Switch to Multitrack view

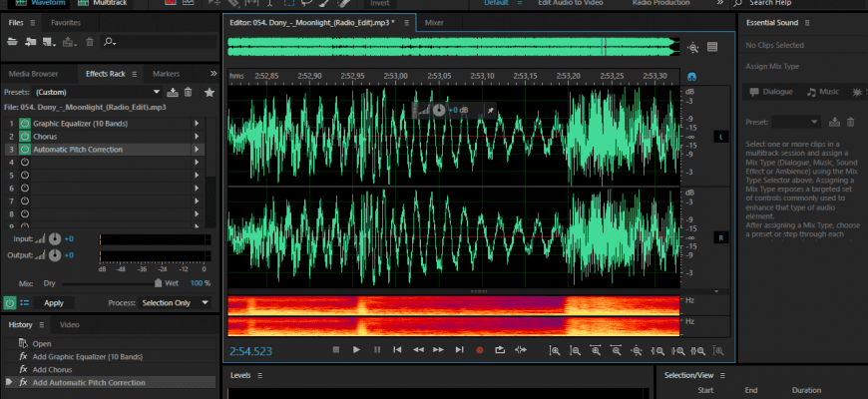[x=103, y=3]
